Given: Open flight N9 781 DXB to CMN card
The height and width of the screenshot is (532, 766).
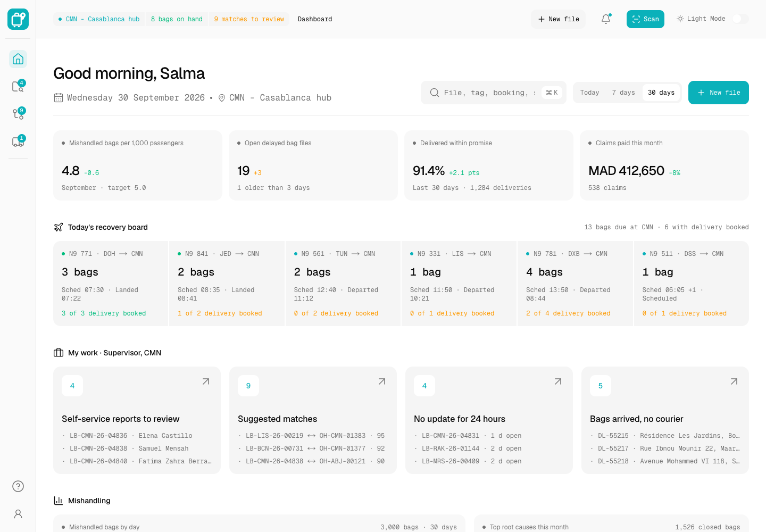Looking at the screenshot, I should point(575,284).
